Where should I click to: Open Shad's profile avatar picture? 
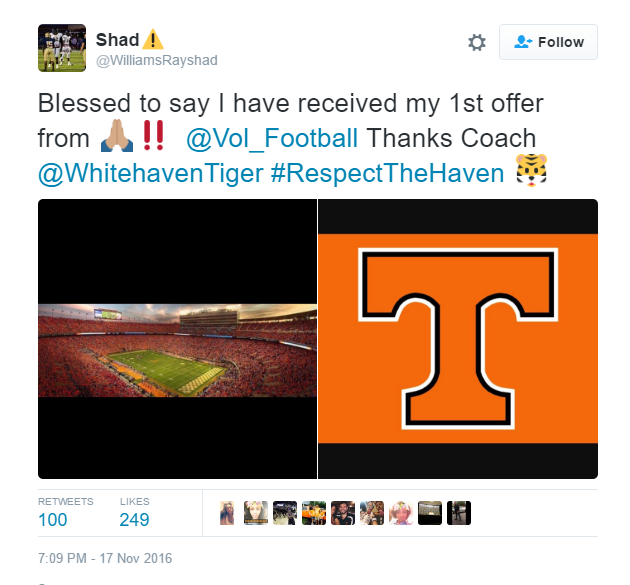62,48
